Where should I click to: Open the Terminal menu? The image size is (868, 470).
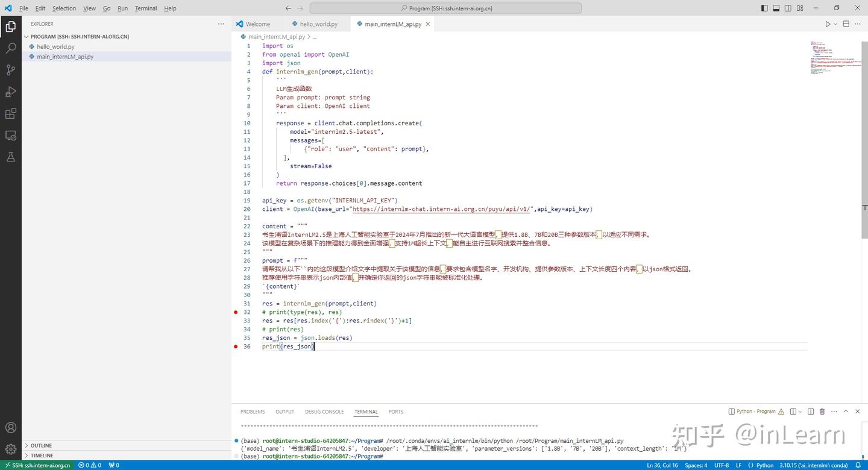(145, 8)
